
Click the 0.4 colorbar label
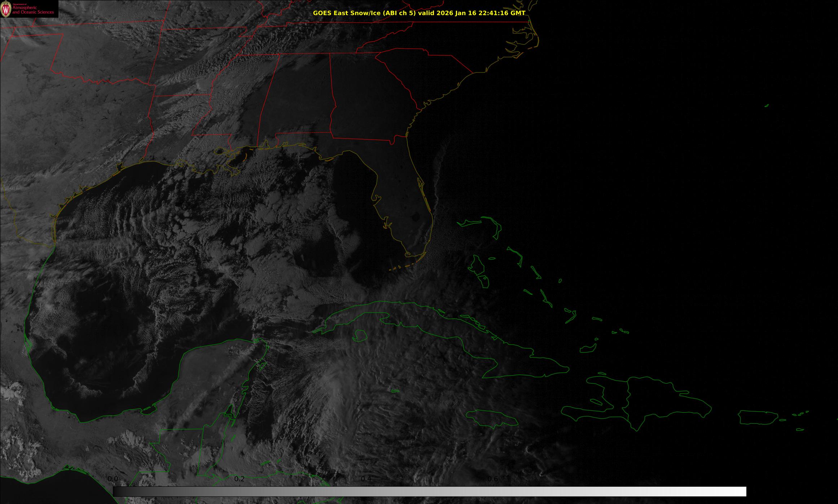pyautogui.click(x=366, y=479)
